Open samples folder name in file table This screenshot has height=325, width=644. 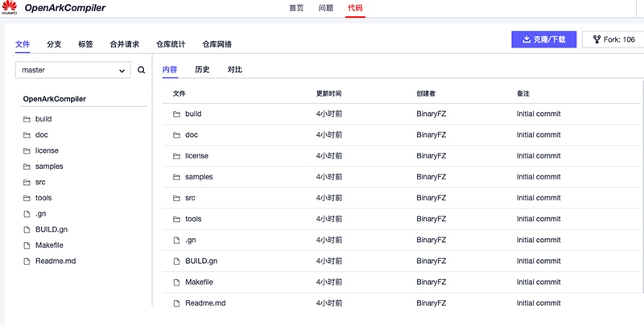[x=199, y=177]
